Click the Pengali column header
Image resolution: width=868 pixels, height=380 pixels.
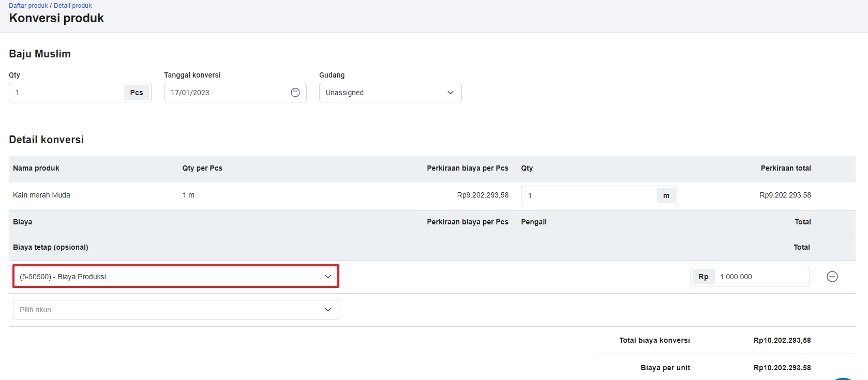coord(534,222)
